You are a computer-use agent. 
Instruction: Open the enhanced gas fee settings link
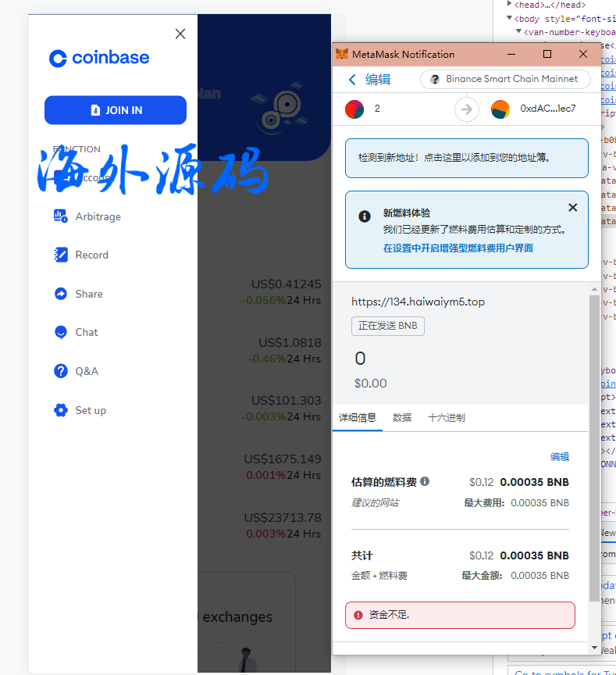click(x=458, y=248)
